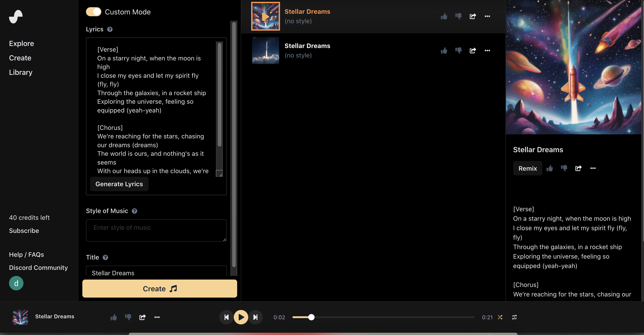The height and width of the screenshot is (335, 644).
Task: Thumbs down in the song detail panel
Action: click(x=564, y=168)
